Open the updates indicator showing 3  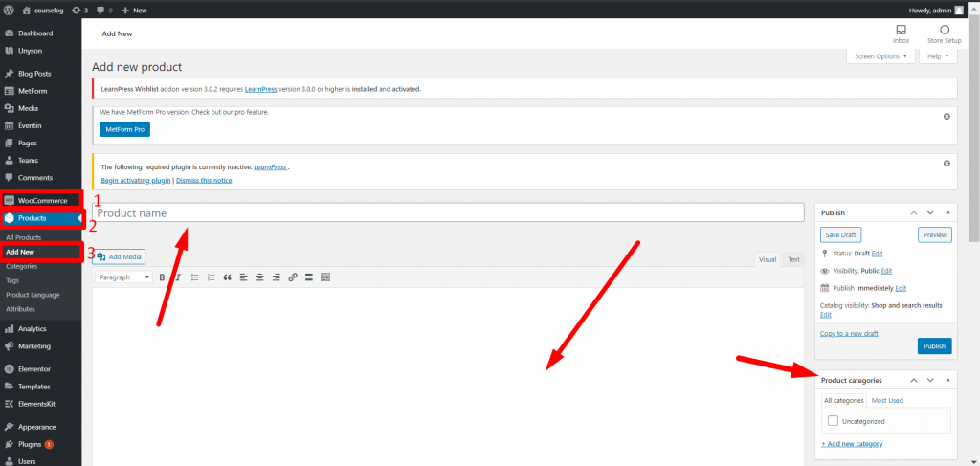[80, 10]
